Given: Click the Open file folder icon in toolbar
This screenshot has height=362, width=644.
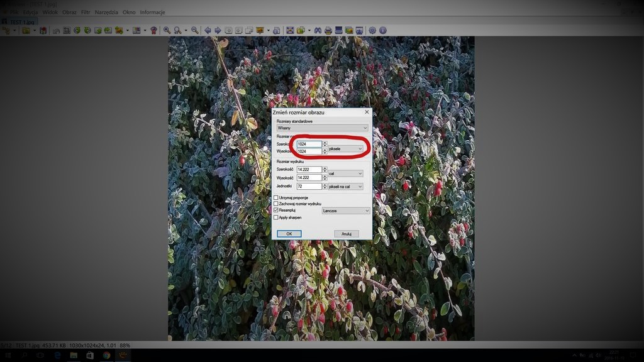Looking at the screenshot, I should point(26,30).
